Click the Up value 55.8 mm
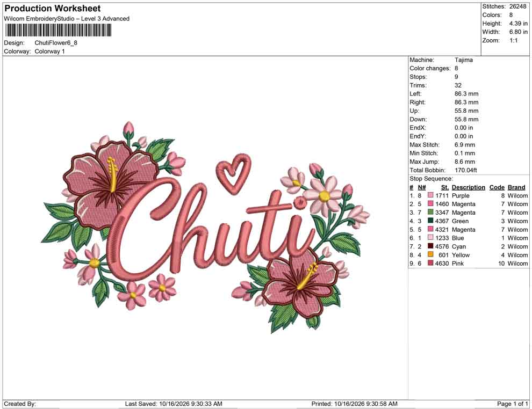 (466, 111)
